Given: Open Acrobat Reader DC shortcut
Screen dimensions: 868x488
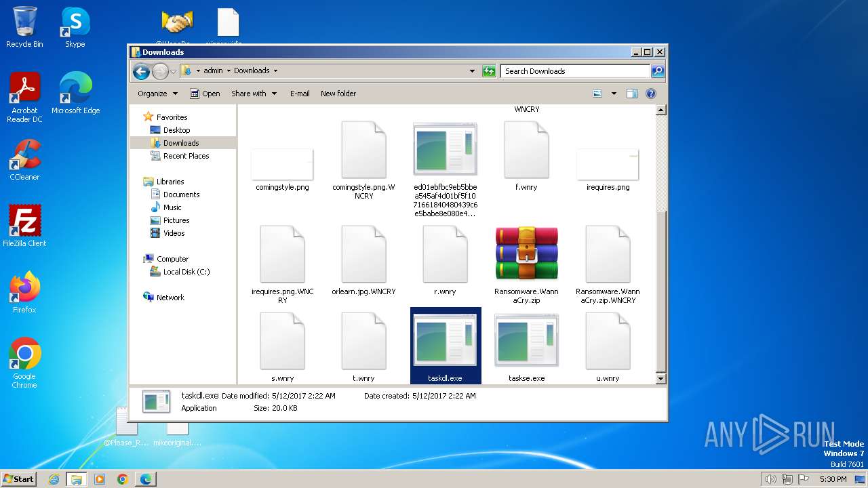Looking at the screenshot, I should tap(24, 98).
